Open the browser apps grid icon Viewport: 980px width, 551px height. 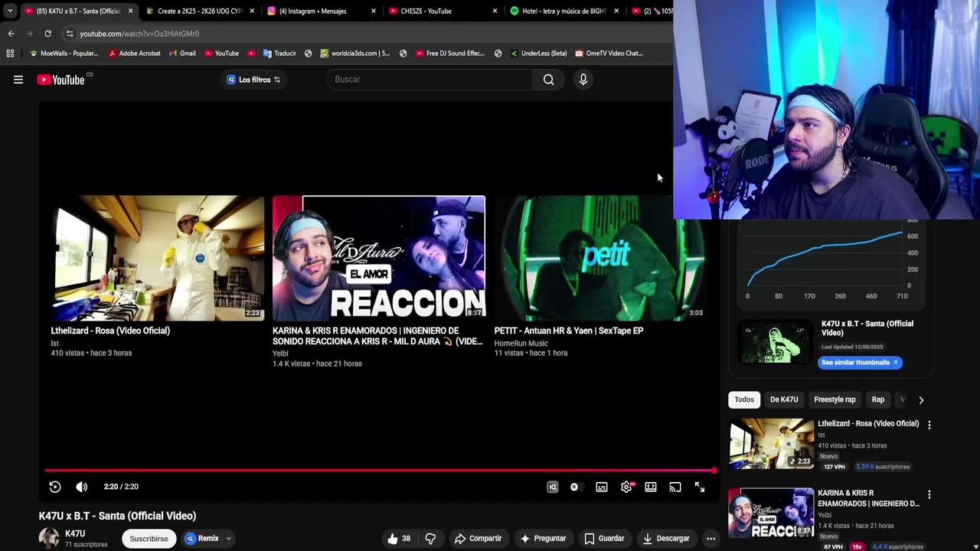tap(10, 54)
